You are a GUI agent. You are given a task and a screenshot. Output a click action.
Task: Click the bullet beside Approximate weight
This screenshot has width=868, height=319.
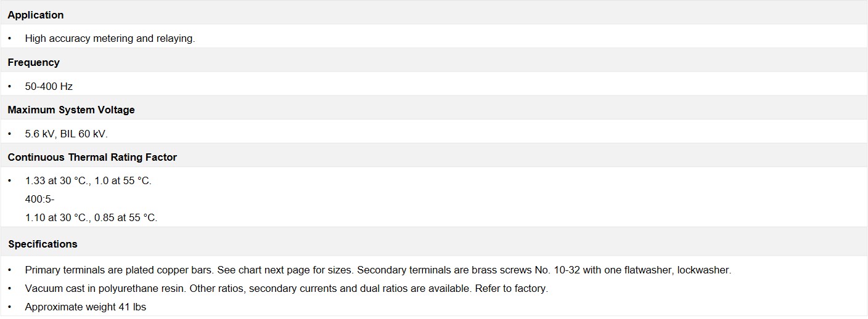click(10, 307)
